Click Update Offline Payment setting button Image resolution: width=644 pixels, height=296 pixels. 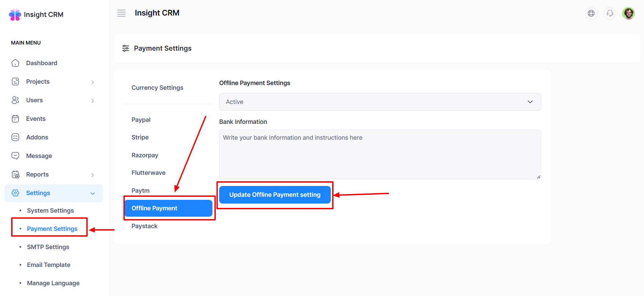point(274,195)
